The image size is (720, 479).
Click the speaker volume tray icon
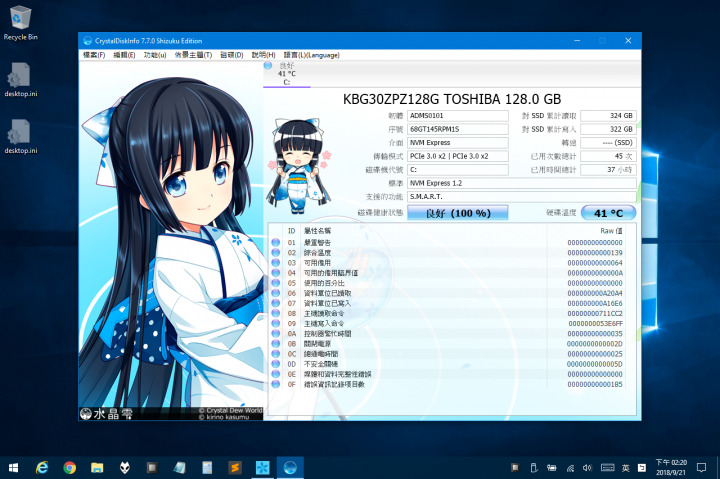[587, 468]
